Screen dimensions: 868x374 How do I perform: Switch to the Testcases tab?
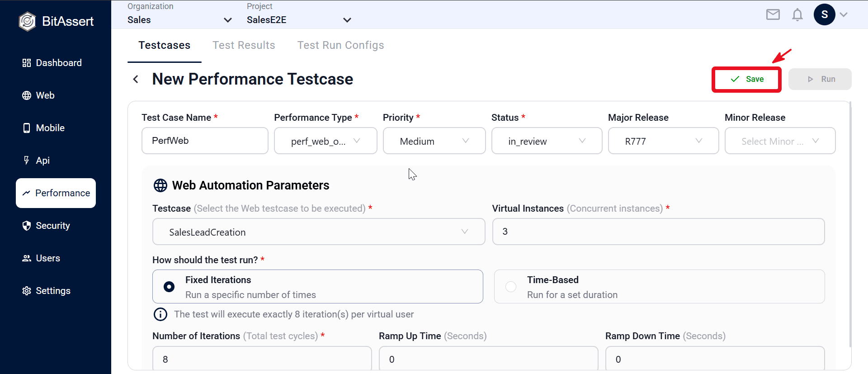coord(165,45)
